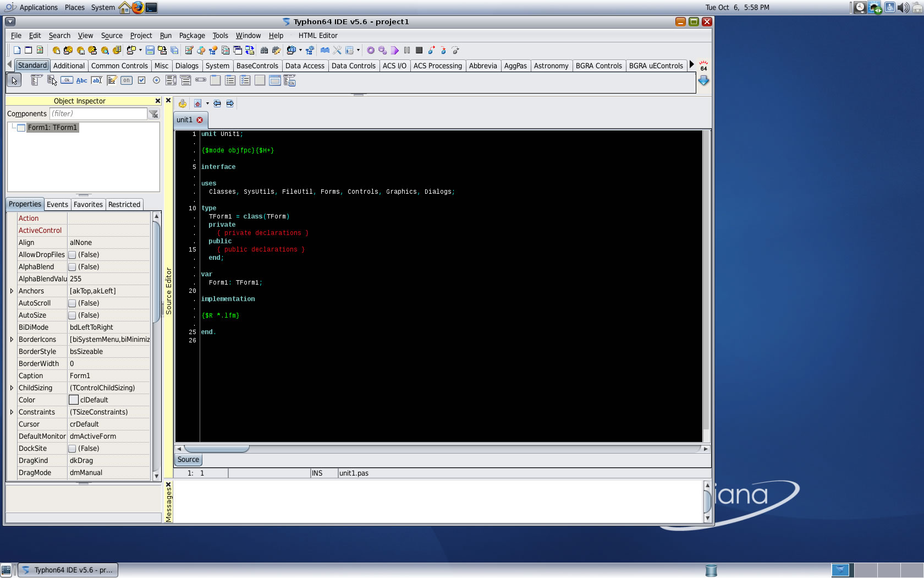Switch to the Events tab in Object Inspector
The height and width of the screenshot is (578, 924).
pos(57,204)
